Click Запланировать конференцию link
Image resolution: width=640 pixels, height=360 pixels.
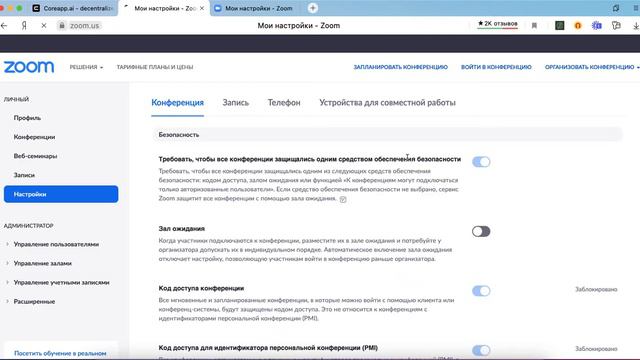point(400,67)
